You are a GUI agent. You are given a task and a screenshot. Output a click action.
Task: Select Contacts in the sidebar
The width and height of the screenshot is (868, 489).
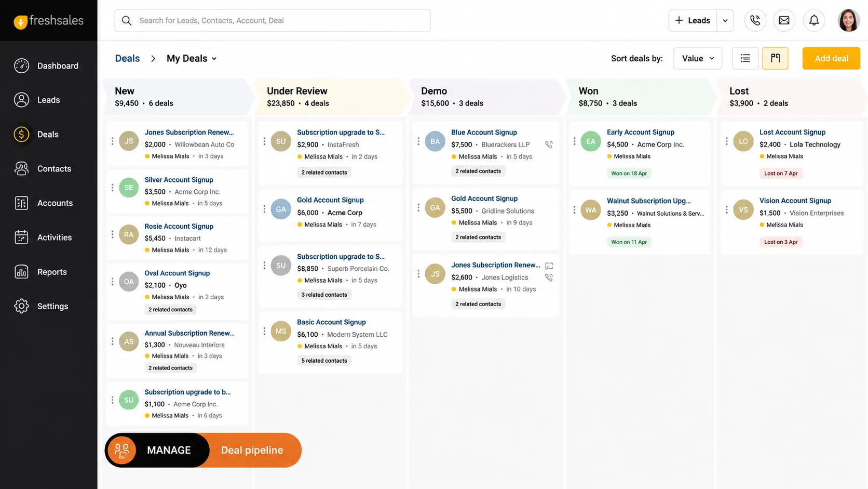54,168
